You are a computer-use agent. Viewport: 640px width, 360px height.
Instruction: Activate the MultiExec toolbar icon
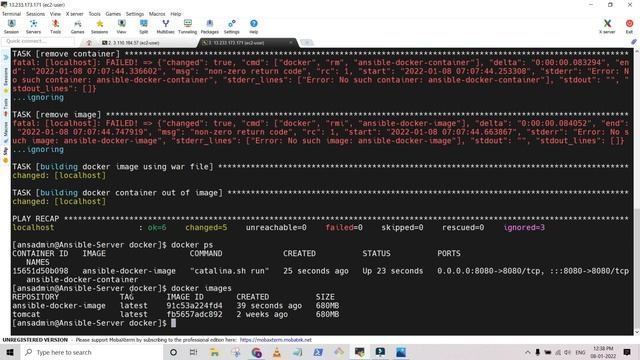point(165,27)
